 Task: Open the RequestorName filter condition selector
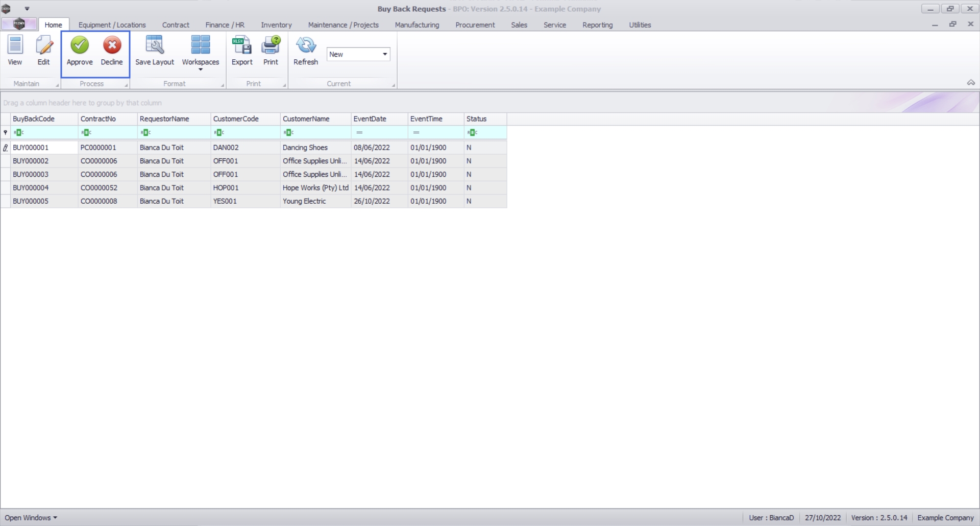[145, 133]
